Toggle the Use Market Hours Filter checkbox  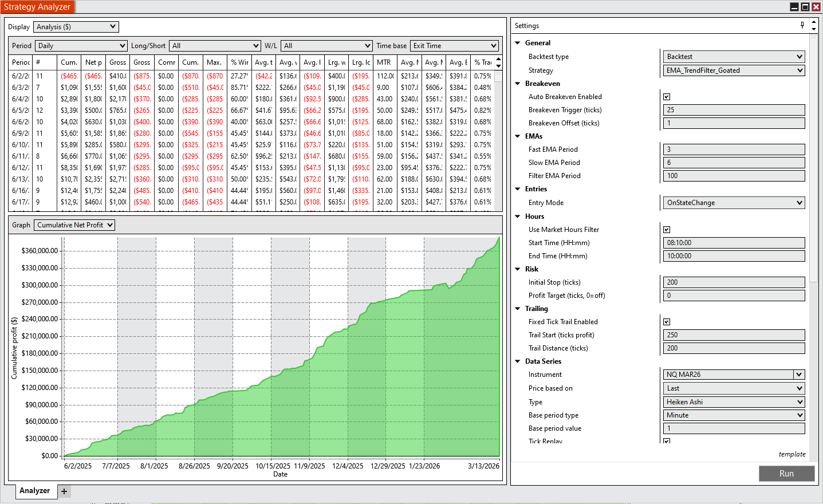coord(667,230)
